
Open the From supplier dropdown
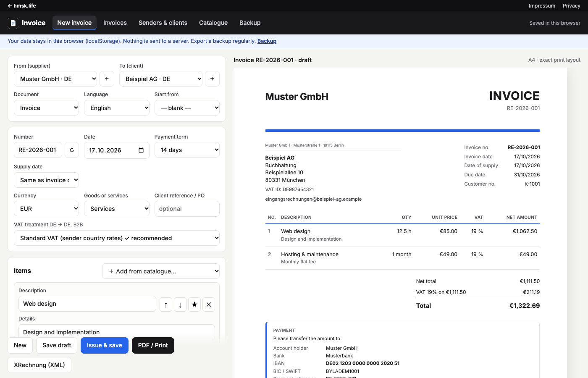coord(55,79)
